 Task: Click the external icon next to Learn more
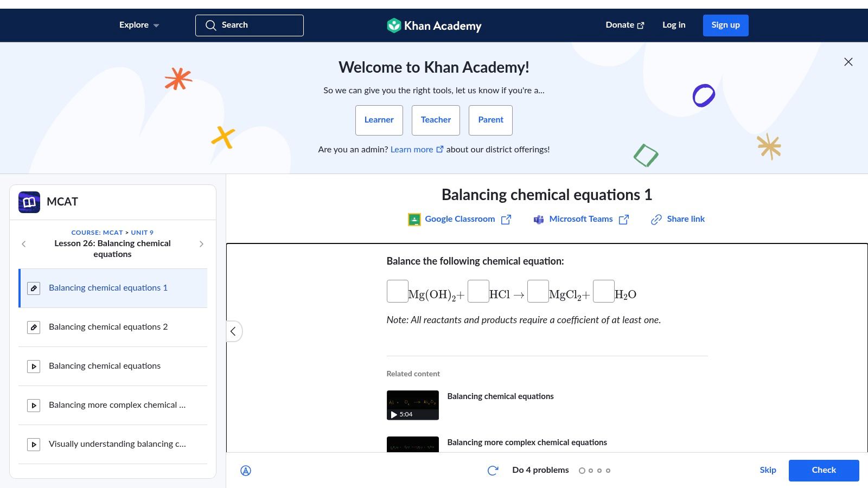tap(440, 149)
